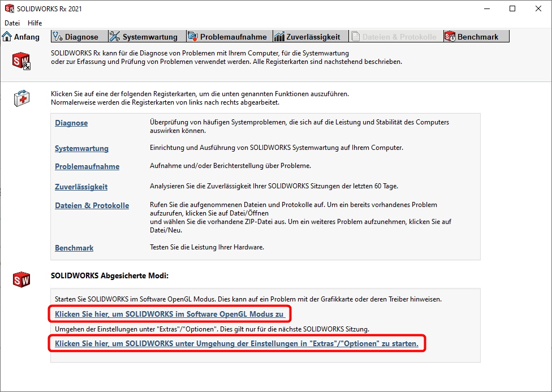Viewport: 552px width, 392px height.
Task: Switch to the Benchmark tab label
Action: click(478, 37)
